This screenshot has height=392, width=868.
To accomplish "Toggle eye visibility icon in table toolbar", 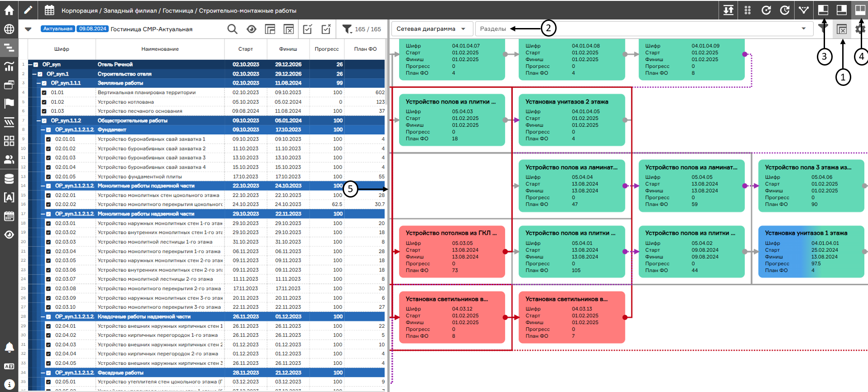I will [x=251, y=29].
